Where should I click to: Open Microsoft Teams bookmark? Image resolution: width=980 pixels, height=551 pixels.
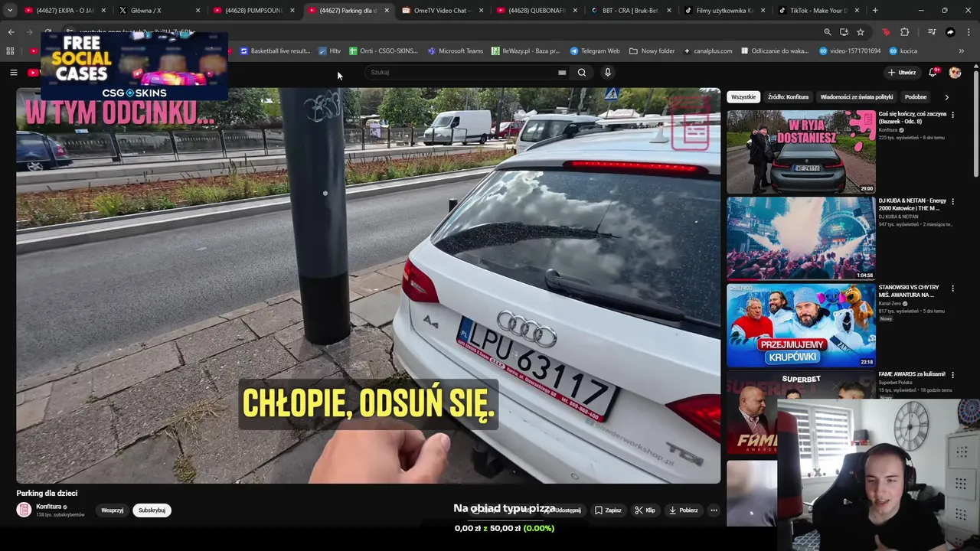tap(456, 51)
